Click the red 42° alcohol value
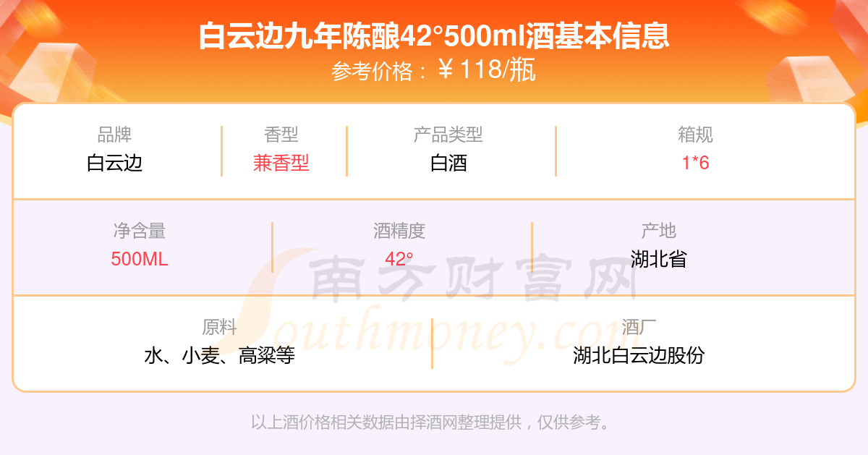 [399, 259]
